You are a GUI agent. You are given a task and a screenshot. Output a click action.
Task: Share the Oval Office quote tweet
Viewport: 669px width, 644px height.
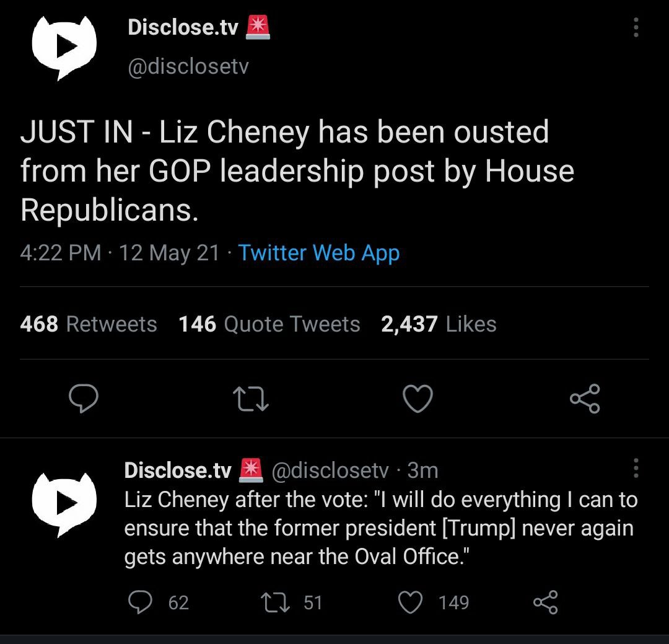click(x=546, y=602)
